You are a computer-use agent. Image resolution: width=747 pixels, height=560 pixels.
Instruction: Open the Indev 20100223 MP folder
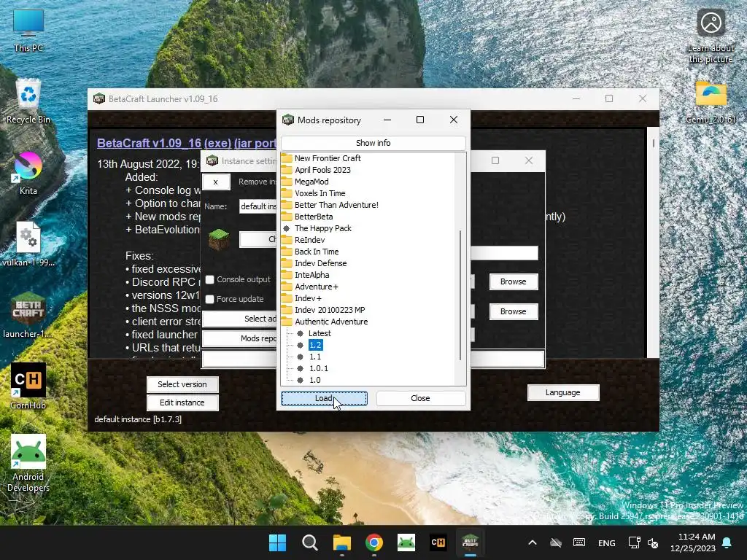[330, 310]
